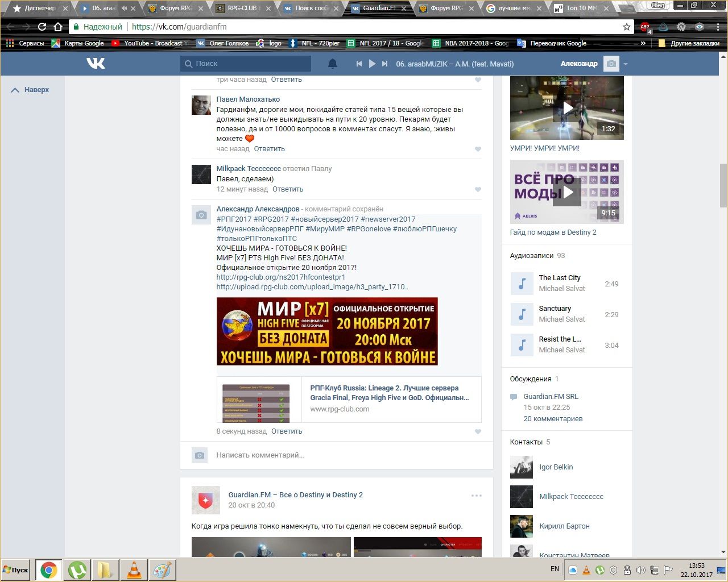Switch to the RPG-CLUB tab
Viewport: 728px width, 582px height.
[243, 8]
